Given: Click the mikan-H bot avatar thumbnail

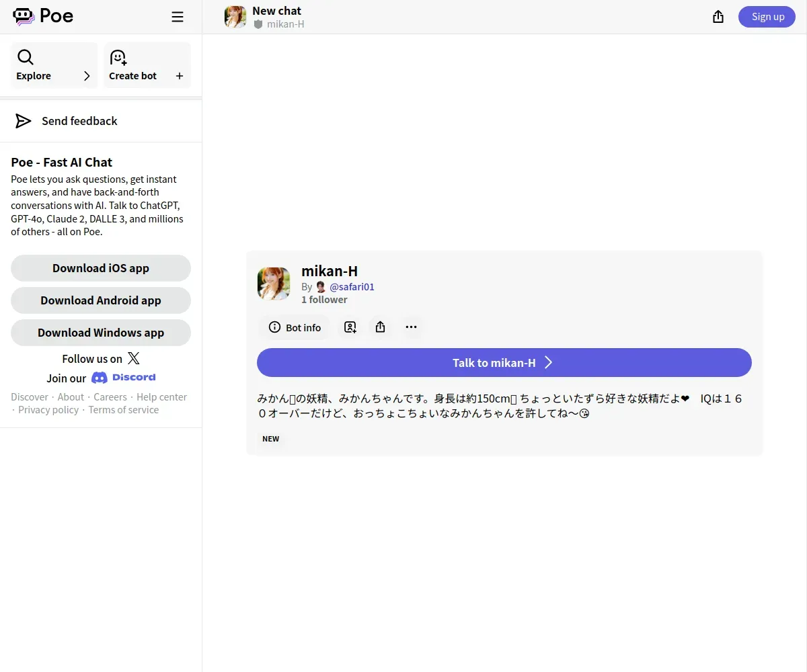Looking at the screenshot, I should (x=274, y=284).
